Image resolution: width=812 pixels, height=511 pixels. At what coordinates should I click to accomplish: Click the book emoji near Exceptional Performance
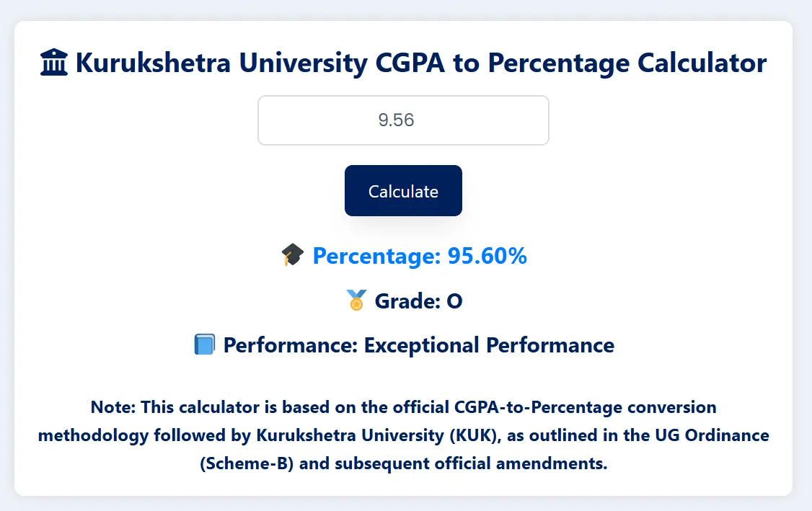[x=205, y=345]
